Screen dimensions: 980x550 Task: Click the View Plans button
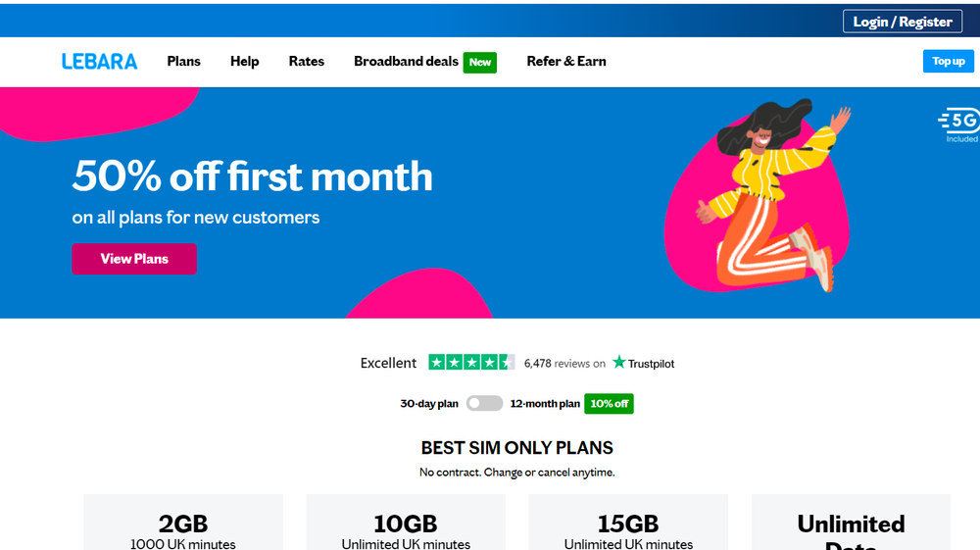[134, 259]
